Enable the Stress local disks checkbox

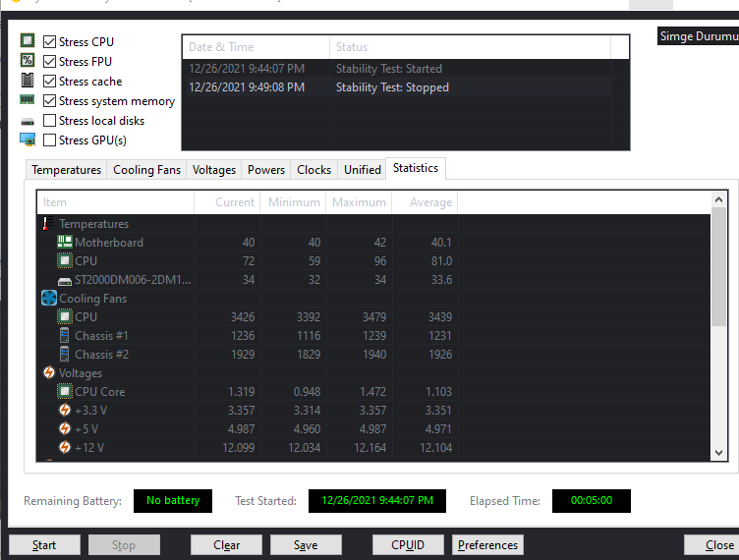(49, 121)
